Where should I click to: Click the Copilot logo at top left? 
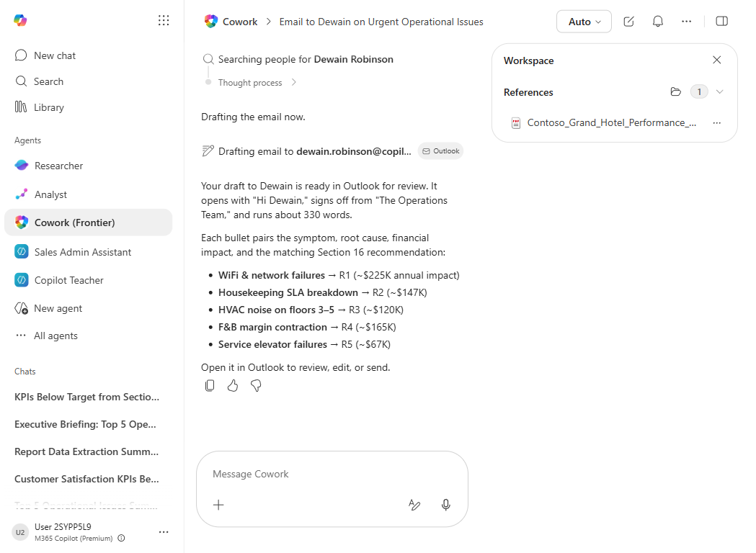click(20, 20)
